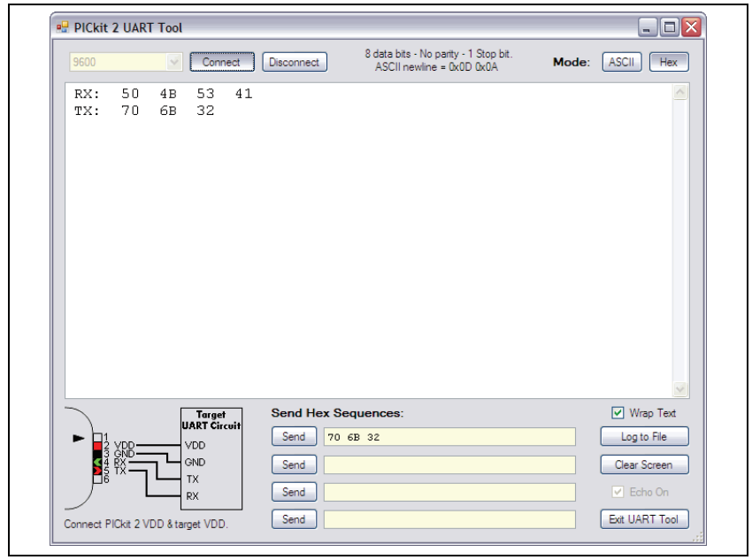The width and height of the screenshot is (752, 560).
Task: Toggle the Echo On checkbox
Action: click(x=618, y=492)
